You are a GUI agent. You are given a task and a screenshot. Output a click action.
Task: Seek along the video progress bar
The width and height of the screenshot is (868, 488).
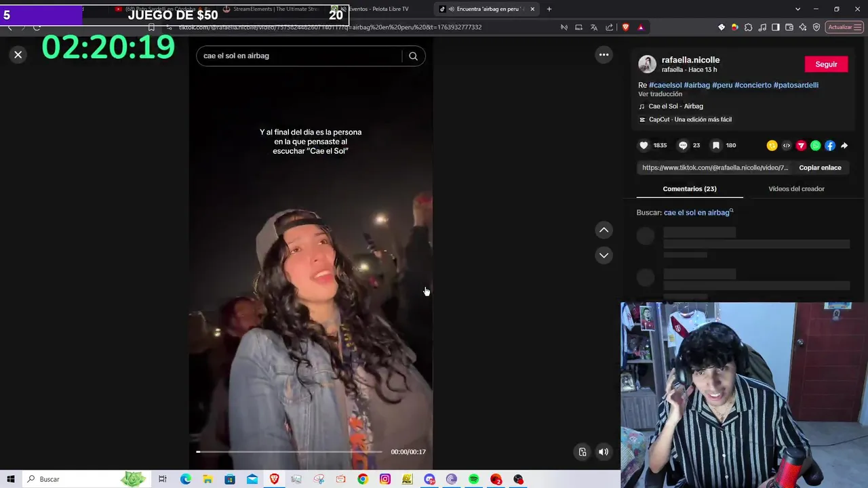pos(290,451)
